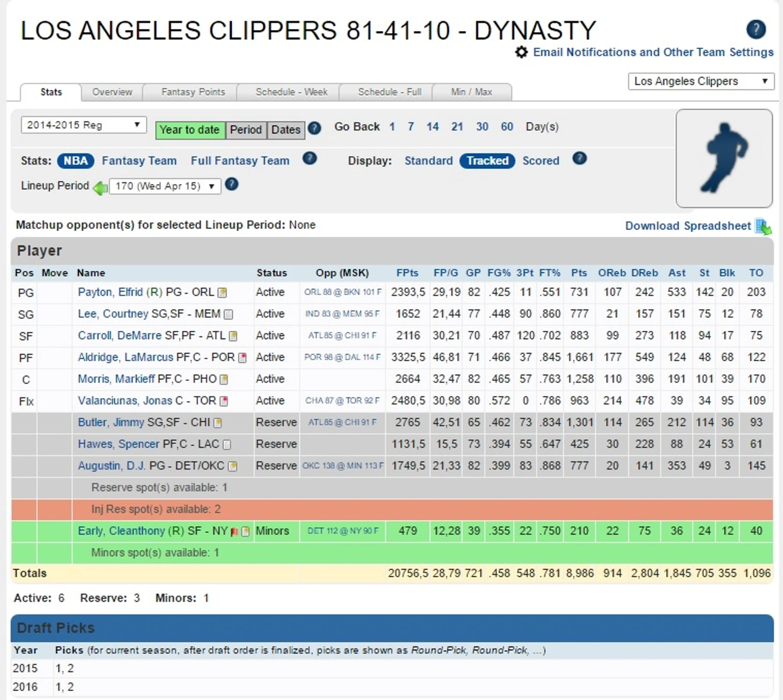Go back 7 days
Viewport: 783px width, 700px height.
pos(411,127)
